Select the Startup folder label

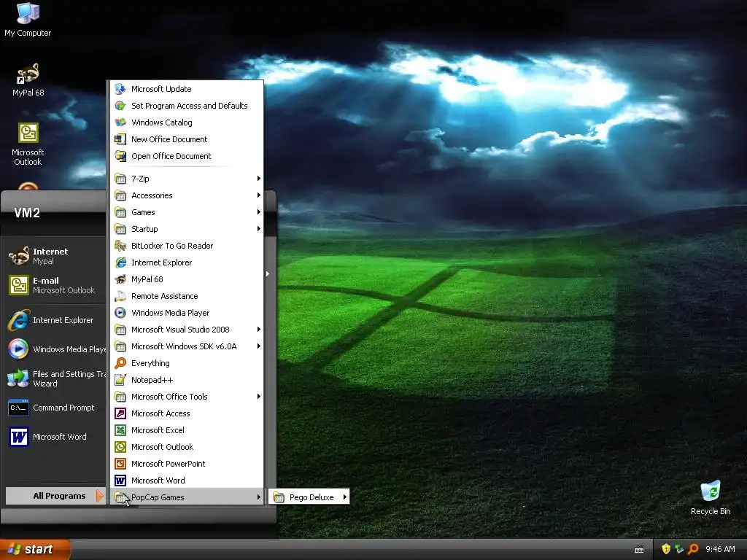(144, 228)
